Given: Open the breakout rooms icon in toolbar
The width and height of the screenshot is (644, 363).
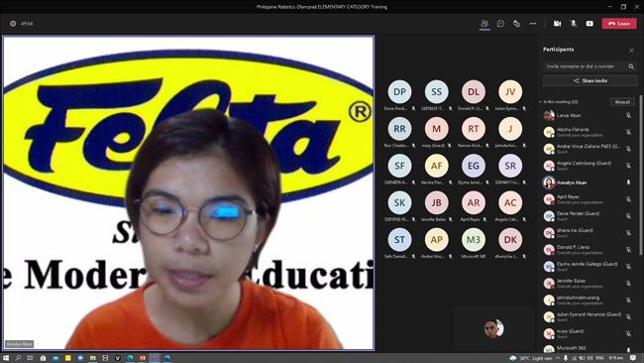Looking at the screenshot, I should pyautogui.click(x=516, y=24).
